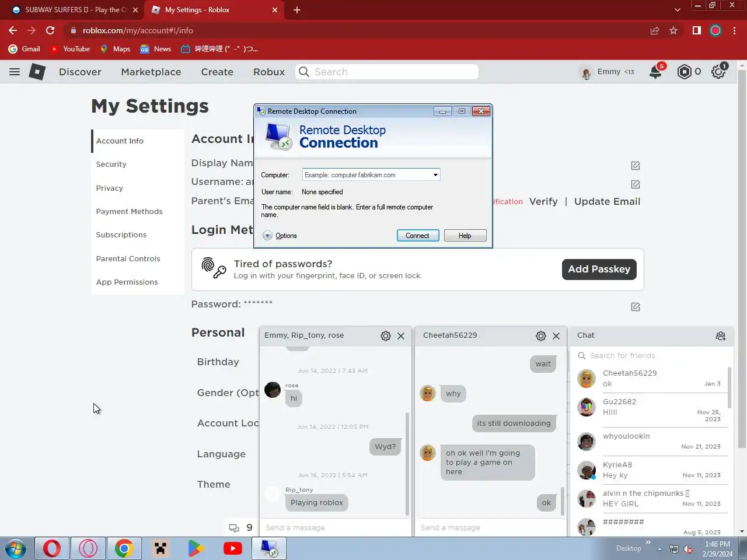747x560 pixels.
Task: Click Update Email link
Action: point(607,202)
